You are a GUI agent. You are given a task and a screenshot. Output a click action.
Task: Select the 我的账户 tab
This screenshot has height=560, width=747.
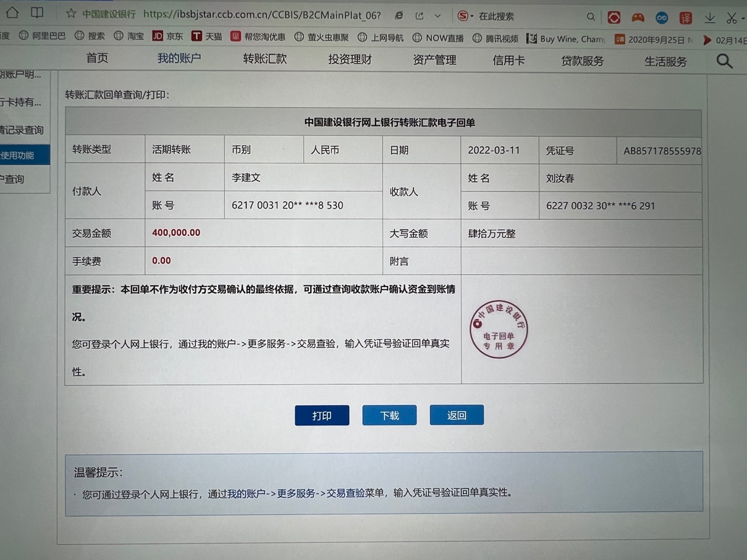179,59
